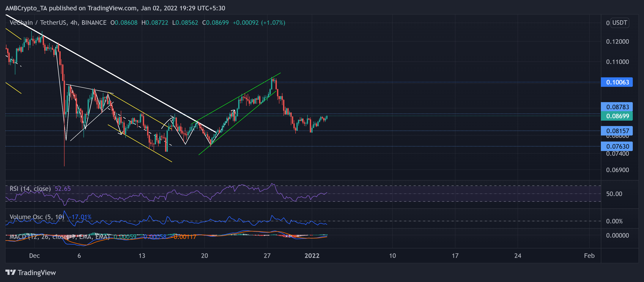Click the TradingView logo icon
This screenshot has height=282, width=644.
[x=11, y=272]
